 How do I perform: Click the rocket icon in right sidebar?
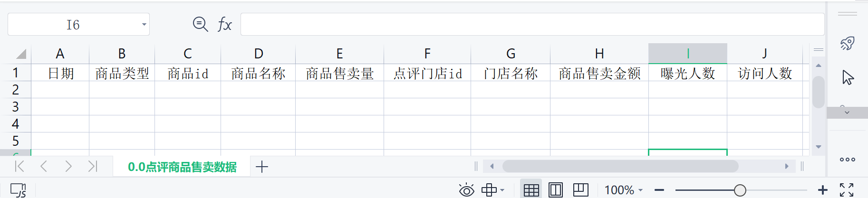coord(848,44)
